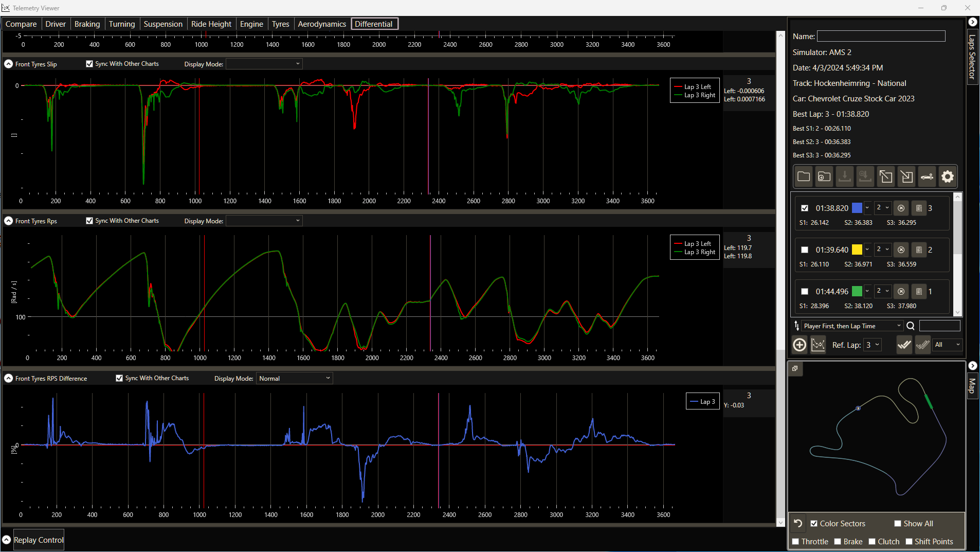Enable Clutch overlay checkbox
Screen dimensions: 980x552
click(872, 542)
